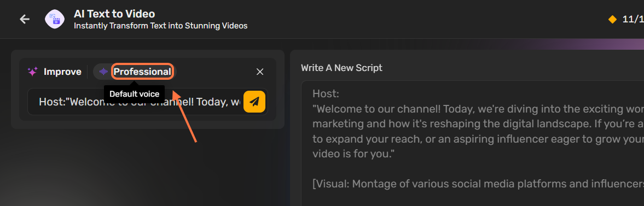
Task: Close the Improve panel with the X
Action: tap(260, 72)
